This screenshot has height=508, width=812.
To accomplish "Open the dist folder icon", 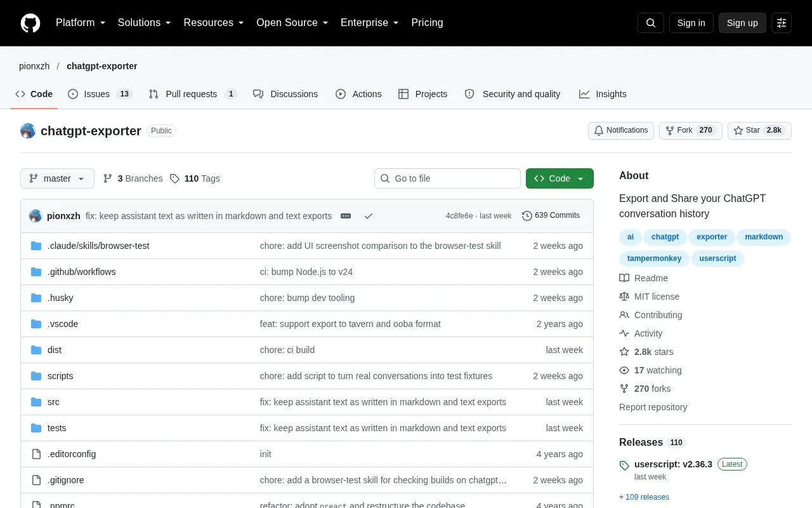I will point(36,350).
